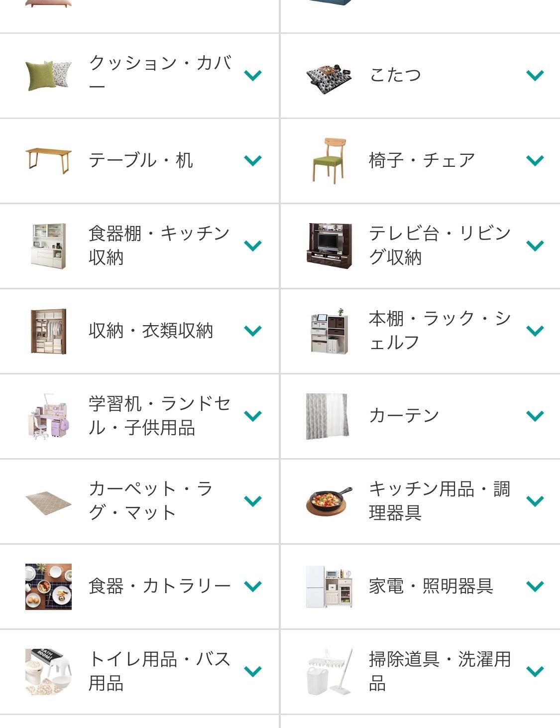
Task: Click the kotatsu table product icon
Action: [329, 76]
